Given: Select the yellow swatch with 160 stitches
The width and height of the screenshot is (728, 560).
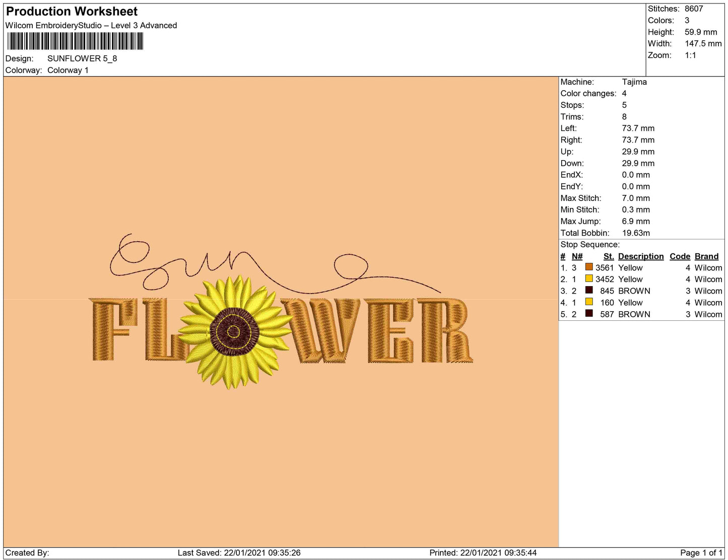Looking at the screenshot, I should tap(588, 302).
